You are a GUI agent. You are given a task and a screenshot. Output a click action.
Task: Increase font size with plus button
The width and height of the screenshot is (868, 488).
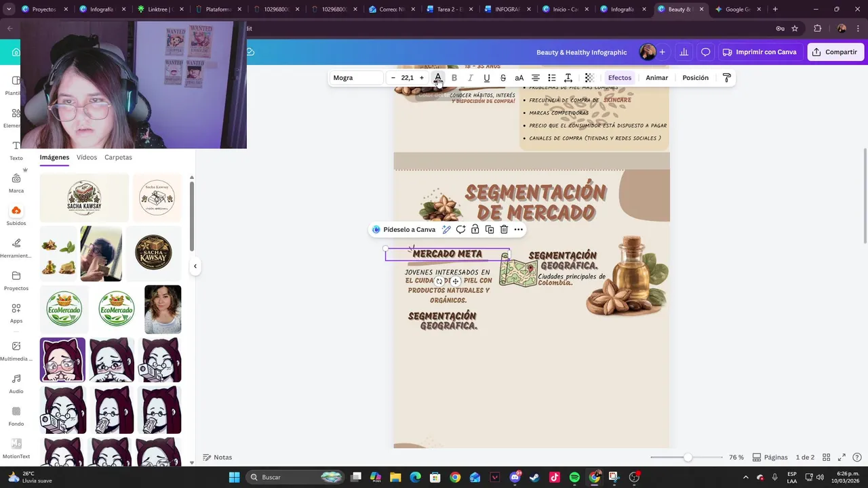tap(422, 78)
